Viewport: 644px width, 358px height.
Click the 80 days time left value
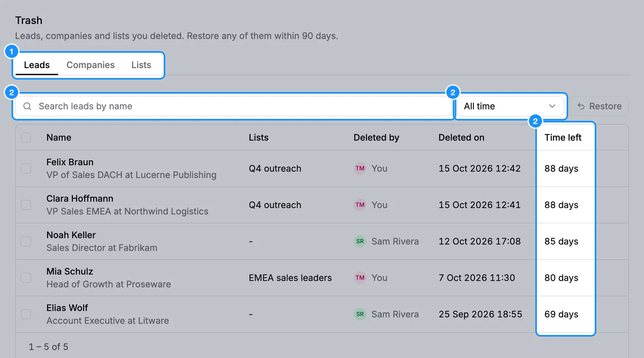coord(561,278)
